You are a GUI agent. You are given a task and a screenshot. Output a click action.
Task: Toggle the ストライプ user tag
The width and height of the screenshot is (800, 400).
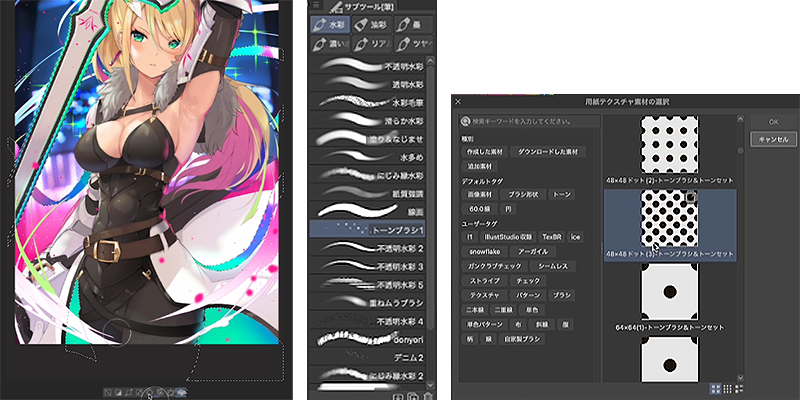pos(484,281)
